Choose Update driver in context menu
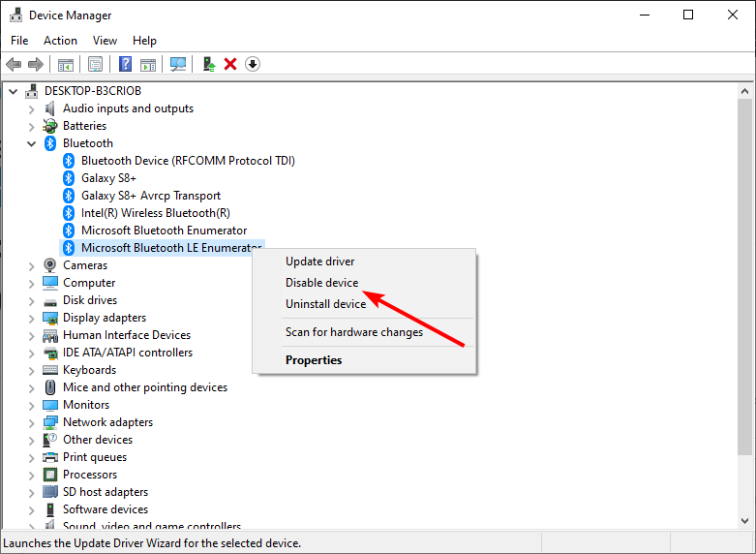756x554 pixels. pos(364,262)
